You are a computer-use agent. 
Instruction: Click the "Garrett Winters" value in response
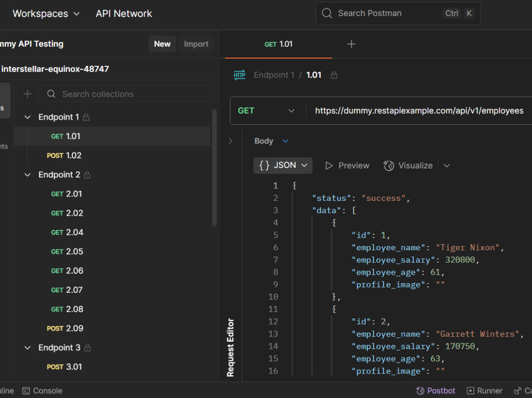tap(477, 334)
